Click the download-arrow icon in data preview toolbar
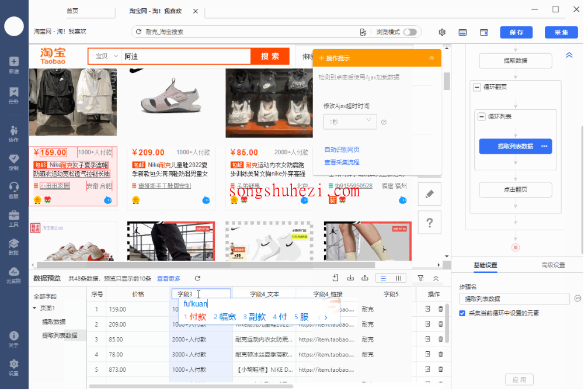Viewport: 588px width, 391px height. coord(350,278)
